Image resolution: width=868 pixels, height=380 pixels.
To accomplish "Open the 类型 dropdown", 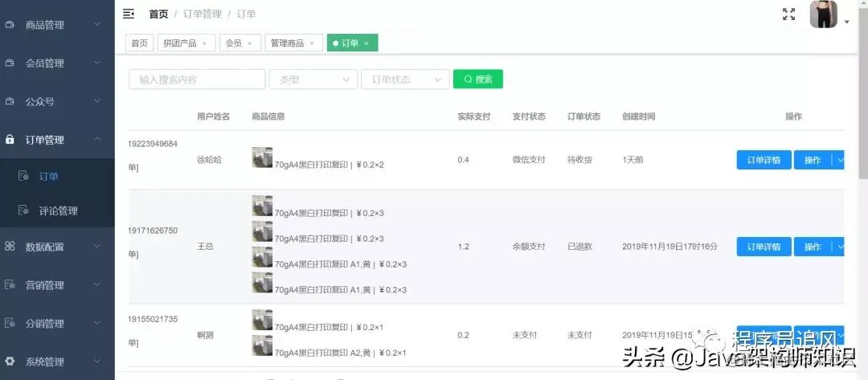I will point(313,79).
